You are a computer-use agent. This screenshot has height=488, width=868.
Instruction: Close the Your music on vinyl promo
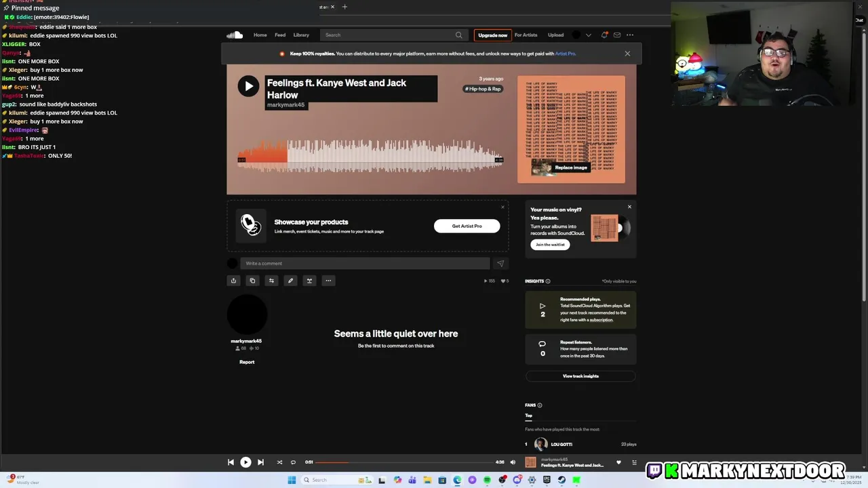point(629,207)
